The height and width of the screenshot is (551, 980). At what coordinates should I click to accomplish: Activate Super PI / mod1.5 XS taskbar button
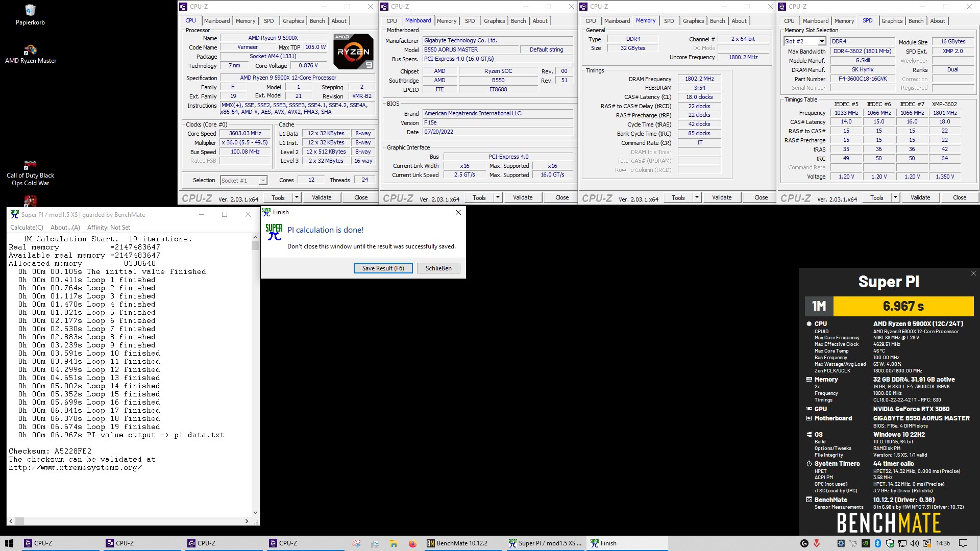(x=545, y=543)
